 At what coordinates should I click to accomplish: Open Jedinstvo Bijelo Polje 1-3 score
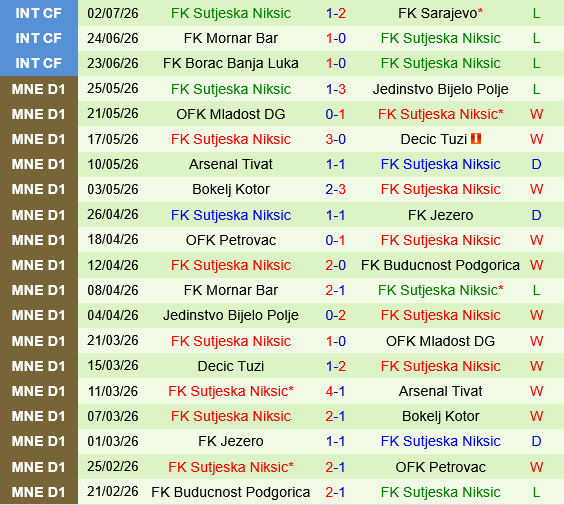coord(336,89)
